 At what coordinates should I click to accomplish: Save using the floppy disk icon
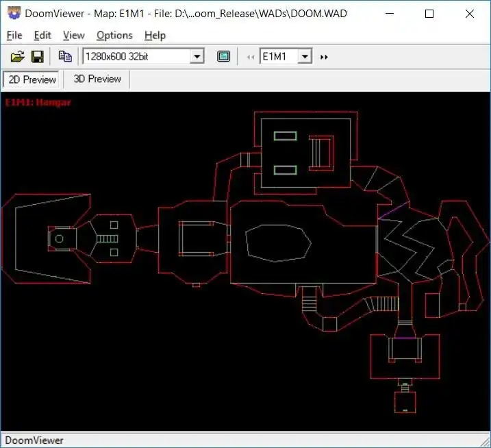(38, 57)
